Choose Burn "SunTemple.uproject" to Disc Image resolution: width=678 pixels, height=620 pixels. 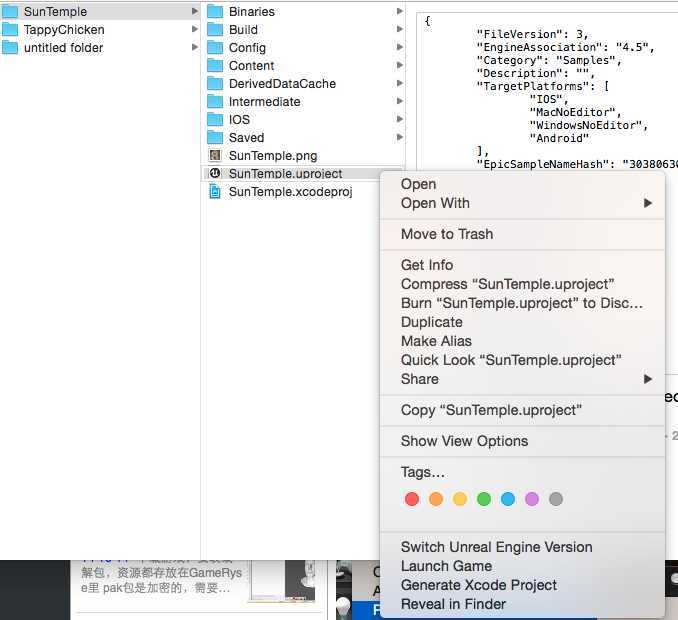(x=522, y=303)
